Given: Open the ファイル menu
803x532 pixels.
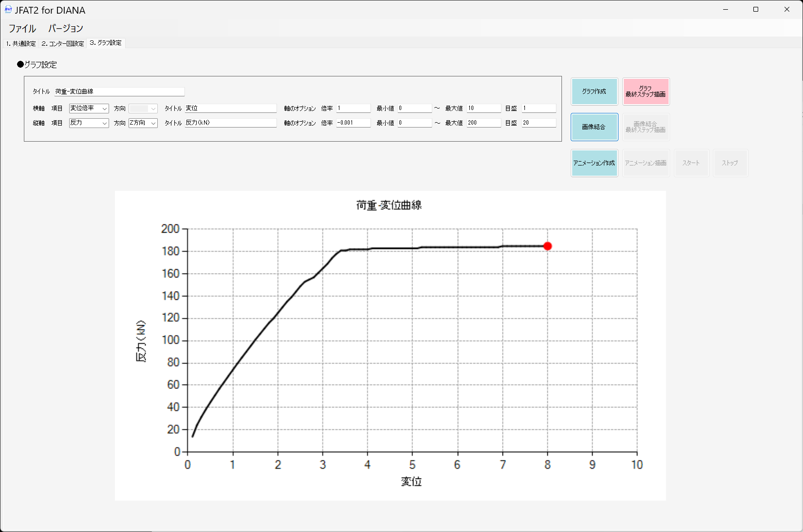Looking at the screenshot, I should point(22,28).
